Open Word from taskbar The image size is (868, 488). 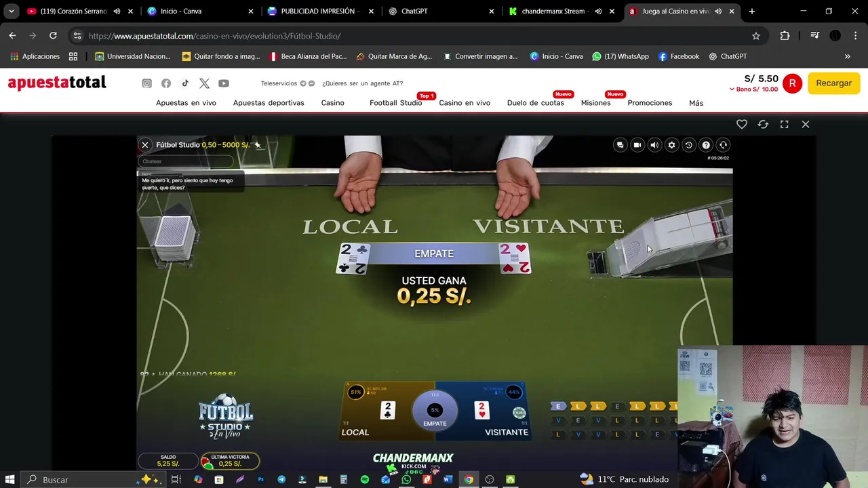[448, 479]
